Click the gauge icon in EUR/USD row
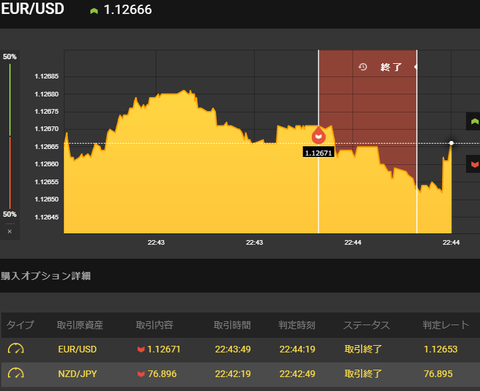The width and height of the screenshot is (480, 391). [16, 349]
